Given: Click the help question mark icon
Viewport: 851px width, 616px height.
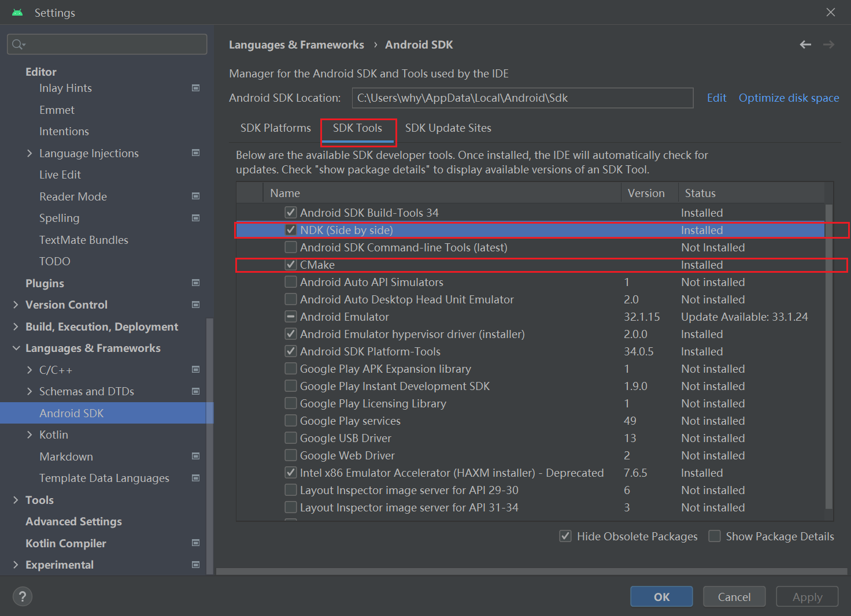Looking at the screenshot, I should click(23, 596).
